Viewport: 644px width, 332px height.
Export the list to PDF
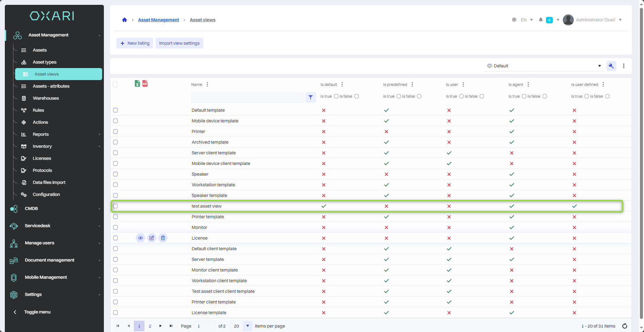[x=145, y=84]
